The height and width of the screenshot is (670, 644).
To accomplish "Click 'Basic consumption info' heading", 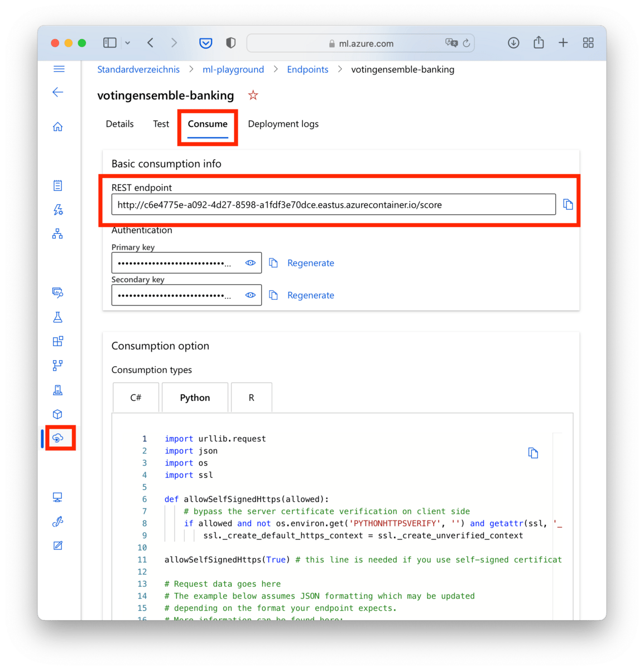I will pos(166,164).
